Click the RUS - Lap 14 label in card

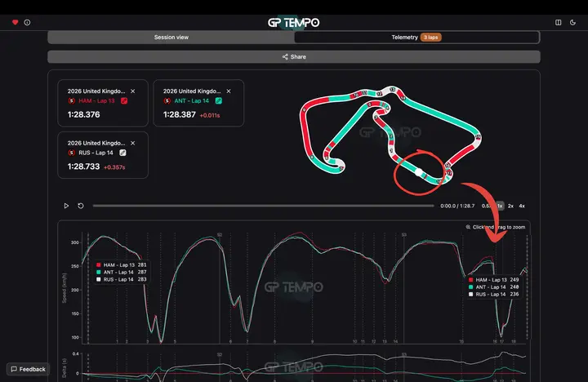[x=96, y=153]
